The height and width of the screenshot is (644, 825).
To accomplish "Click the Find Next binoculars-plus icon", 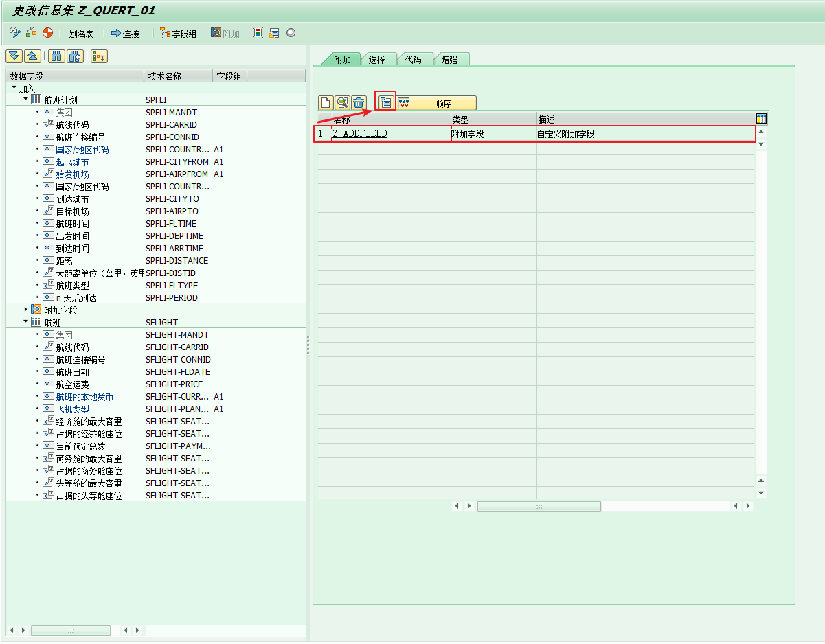I will (75, 56).
